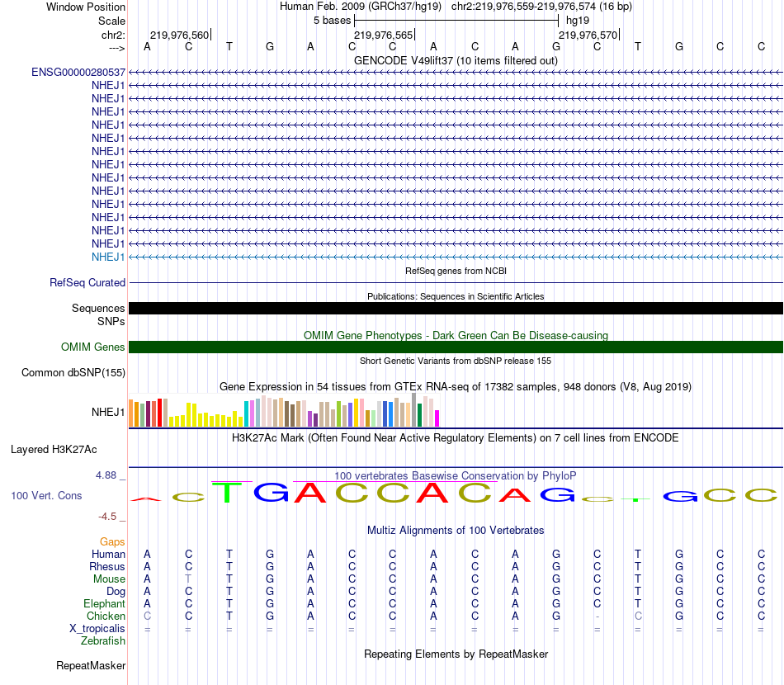Select the Dog alignment row label
The height and width of the screenshot is (685, 784).
pyautogui.click(x=116, y=592)
